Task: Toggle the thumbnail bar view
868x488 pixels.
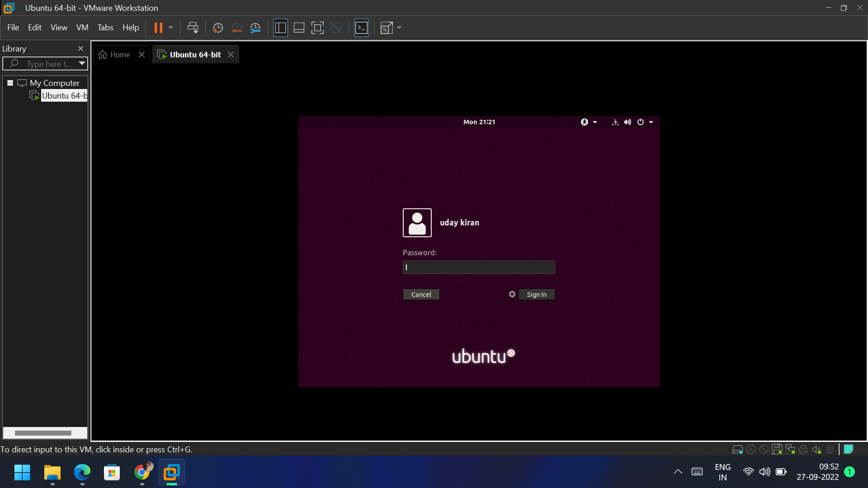Action: 299,28
